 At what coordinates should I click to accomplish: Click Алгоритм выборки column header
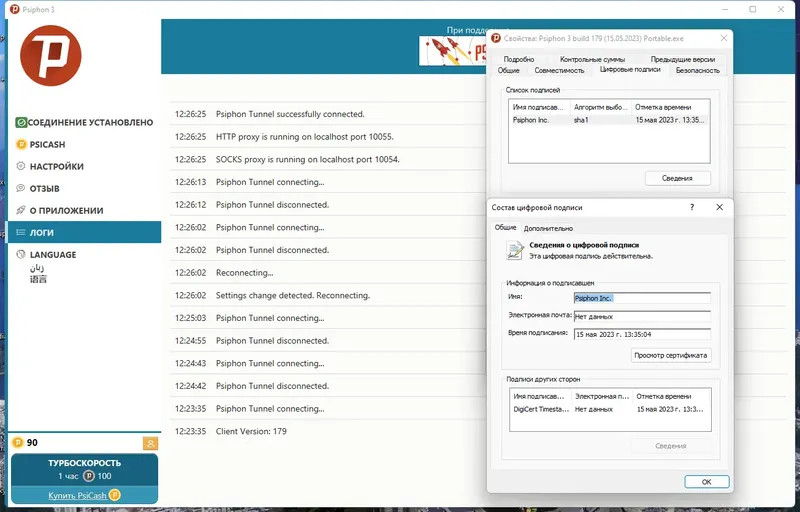pos(601,107)
